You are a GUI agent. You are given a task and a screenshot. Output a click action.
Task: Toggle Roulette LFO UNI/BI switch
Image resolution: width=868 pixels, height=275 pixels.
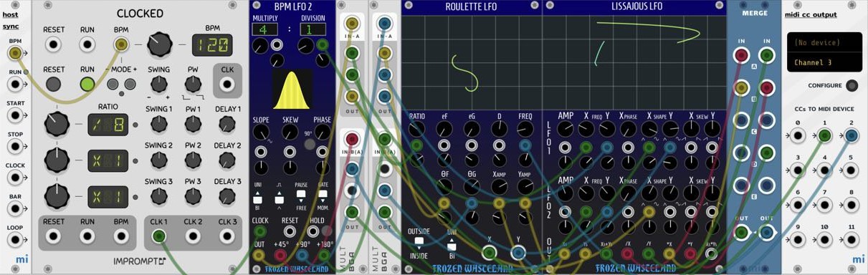[452, 243]
